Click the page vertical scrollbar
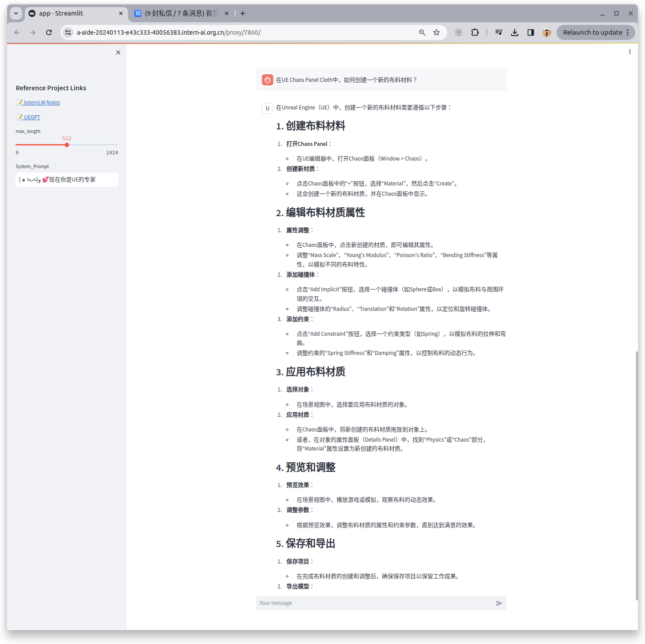The image size is (645, 644). [637, 475]
